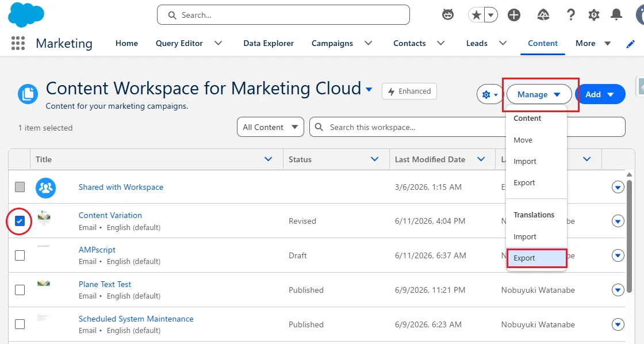Open the App Launcher grid icon
The image size is (644, 344).
coord(18,43)
